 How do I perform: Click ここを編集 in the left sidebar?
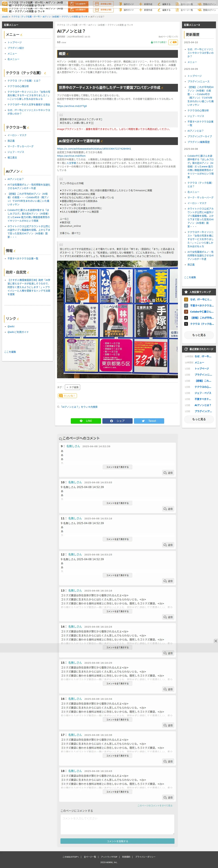tap(10, 352)
